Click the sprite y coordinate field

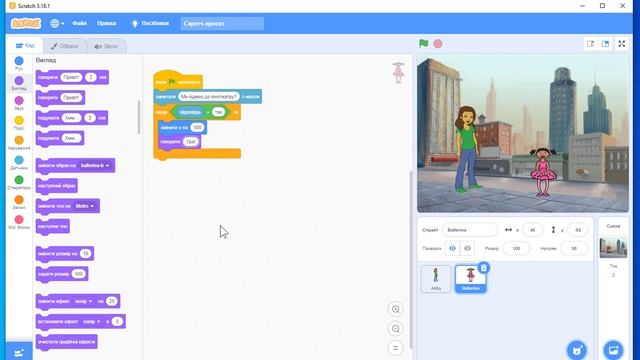pos(578,230)
